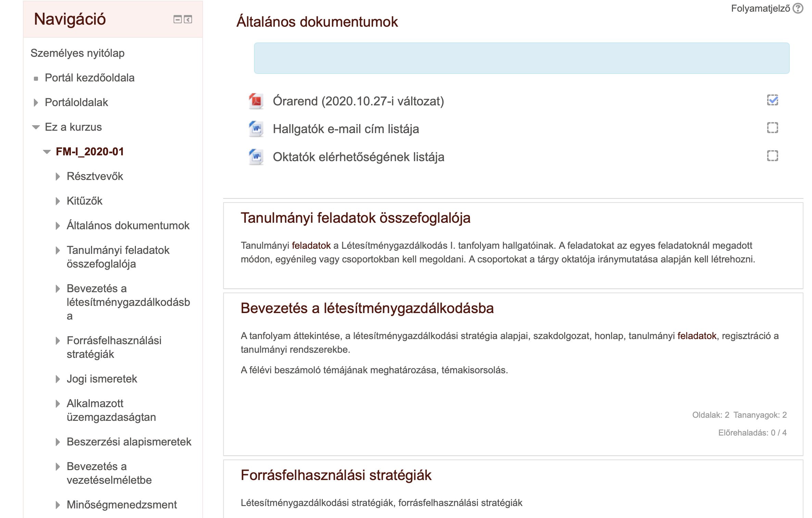812x518 pixels.
Task: Open Résztvevők in the navigation
Action: pos(95,176)
